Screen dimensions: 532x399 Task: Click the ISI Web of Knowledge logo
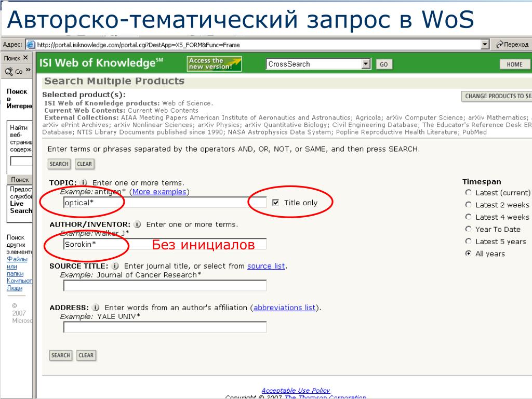pos(101,63)
